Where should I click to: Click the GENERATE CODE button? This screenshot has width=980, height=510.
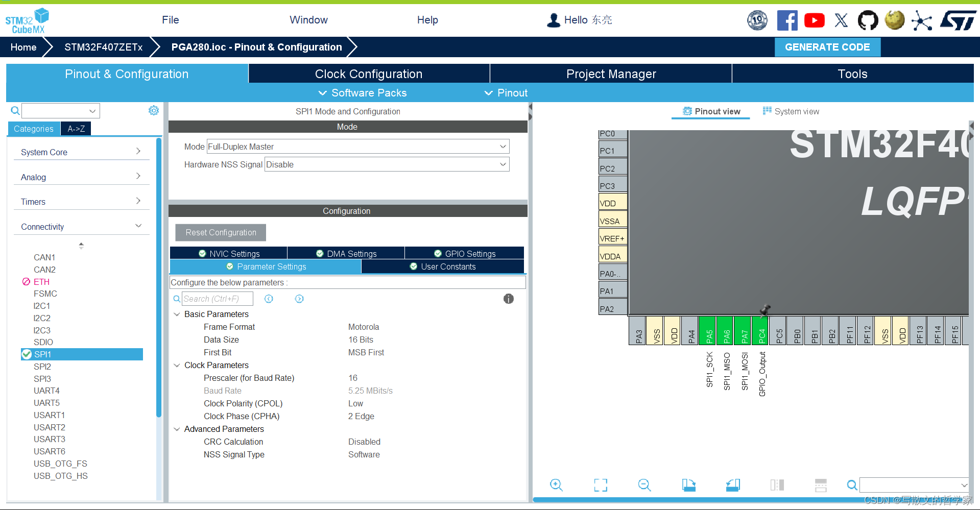coord(827,47)
